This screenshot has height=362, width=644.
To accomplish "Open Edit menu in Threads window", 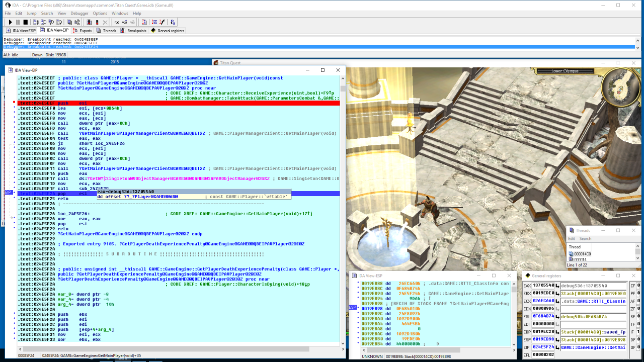I will click(x=572, y=239).
